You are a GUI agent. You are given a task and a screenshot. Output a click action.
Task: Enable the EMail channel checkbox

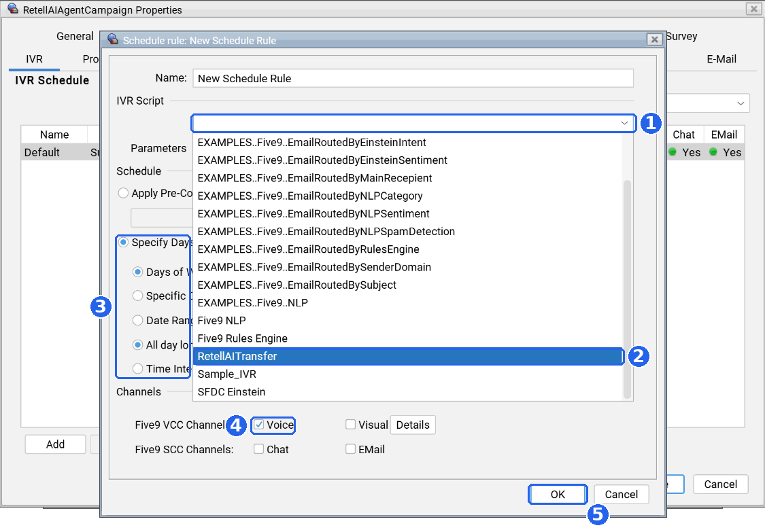[x=350, y=449]
